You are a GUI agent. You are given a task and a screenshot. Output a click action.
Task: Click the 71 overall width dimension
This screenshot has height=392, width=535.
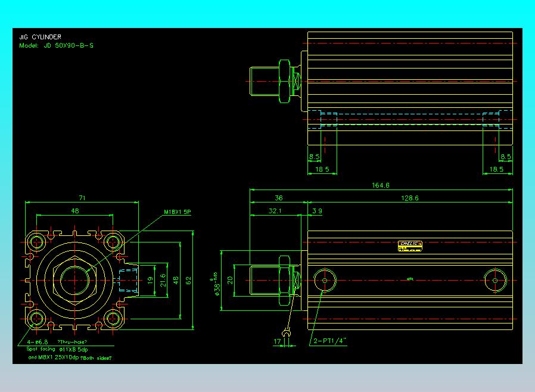82,198
